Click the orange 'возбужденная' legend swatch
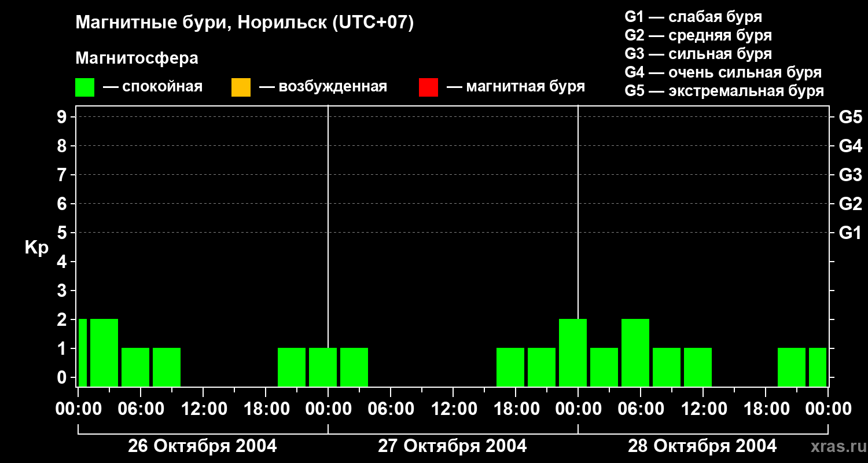The width and height of the screenshot is (868, 463). point(241,87)
